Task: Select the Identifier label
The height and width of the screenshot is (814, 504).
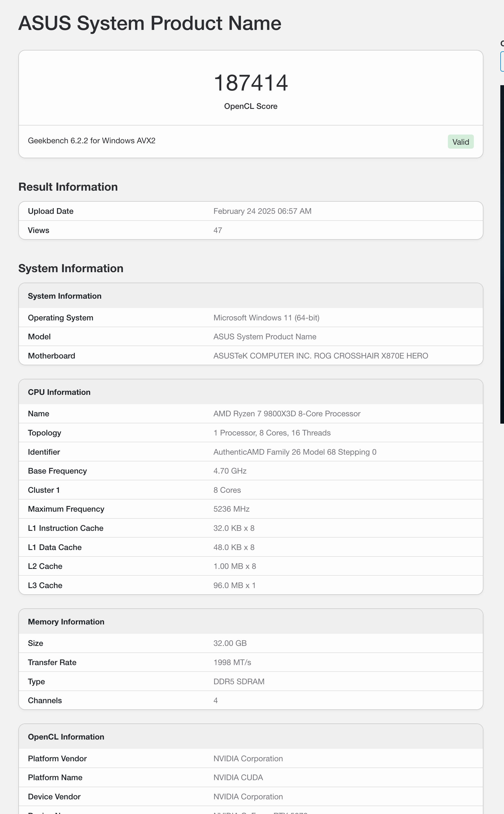Action: click(x=44, y=452)
